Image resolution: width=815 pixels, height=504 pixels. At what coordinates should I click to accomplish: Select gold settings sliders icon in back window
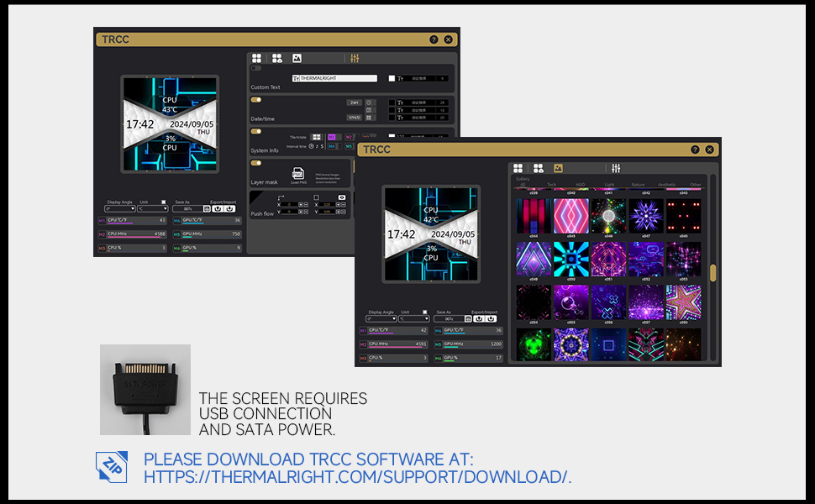pyautogui.click(x=355, y=58)
